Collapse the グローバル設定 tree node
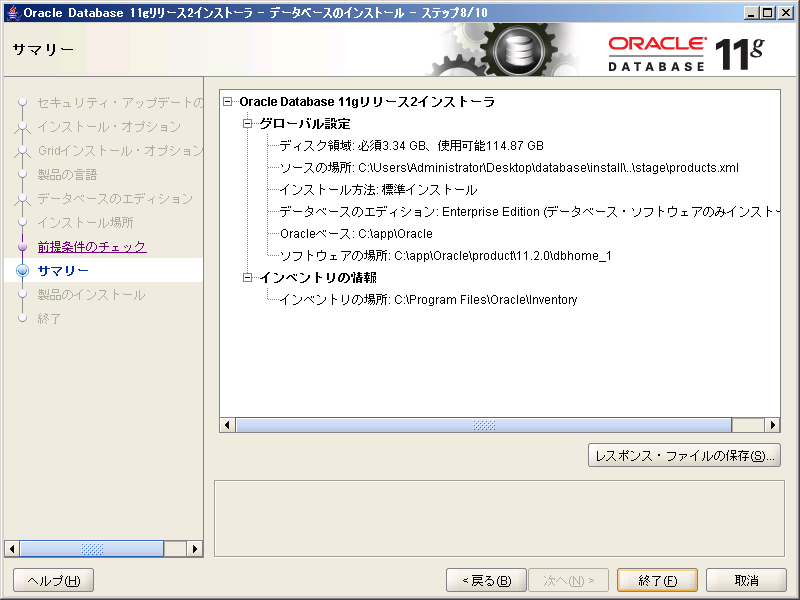The width and height of the screenshot is (800, 600). (248, 124)
